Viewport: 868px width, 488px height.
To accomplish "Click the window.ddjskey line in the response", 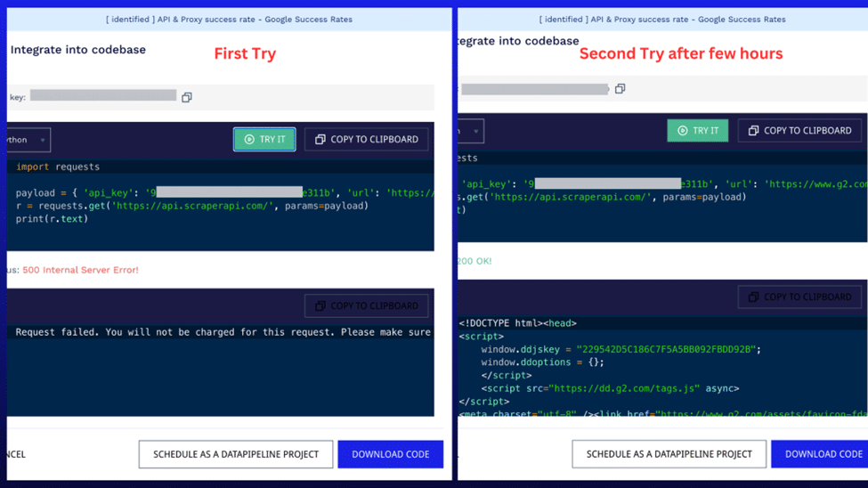I will tap(621, 349).
